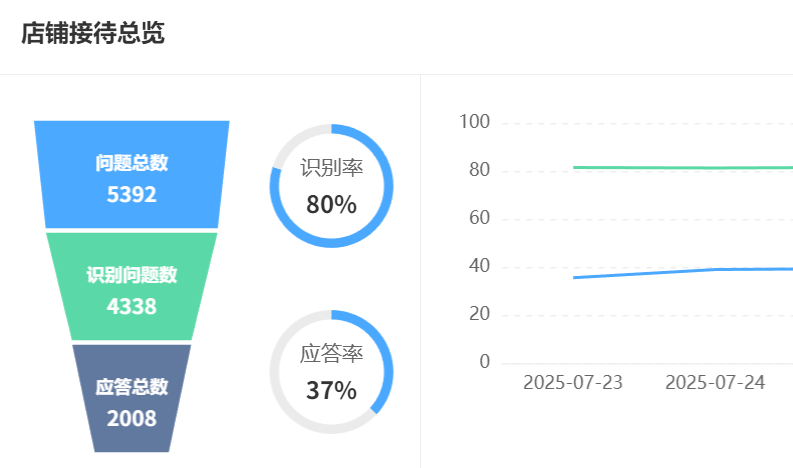Click the number 5392 in the funnel

(131, 195)
